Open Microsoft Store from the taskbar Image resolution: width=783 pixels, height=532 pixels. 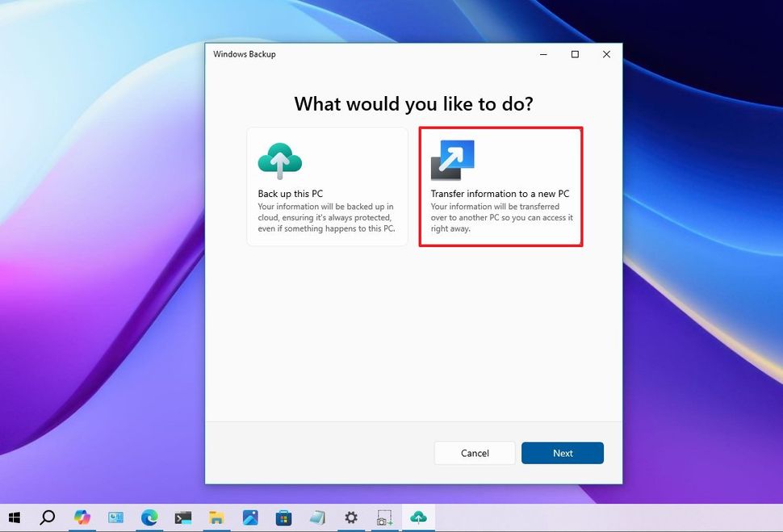click(x=283, y=517)
